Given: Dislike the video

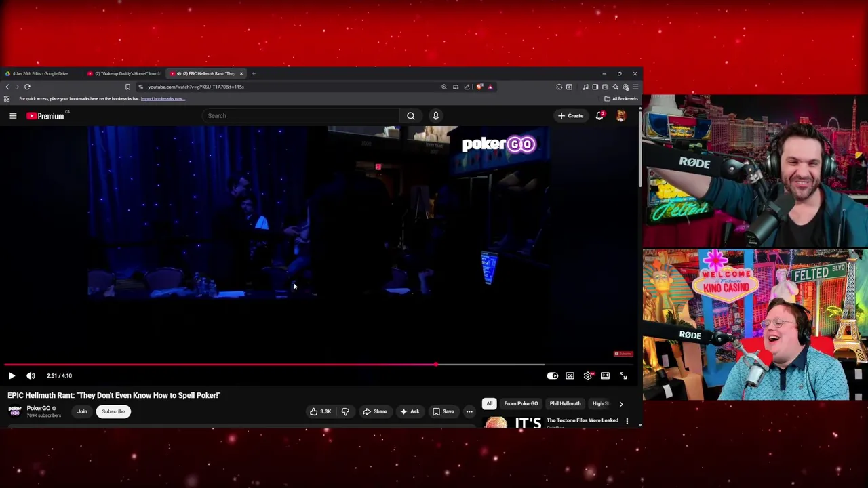Looking at the screenshot, I should [345, 411].
